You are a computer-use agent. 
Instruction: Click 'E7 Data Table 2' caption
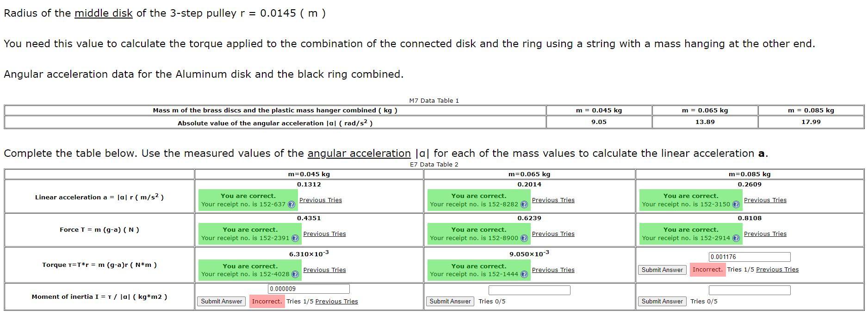[x=434, y=165]
